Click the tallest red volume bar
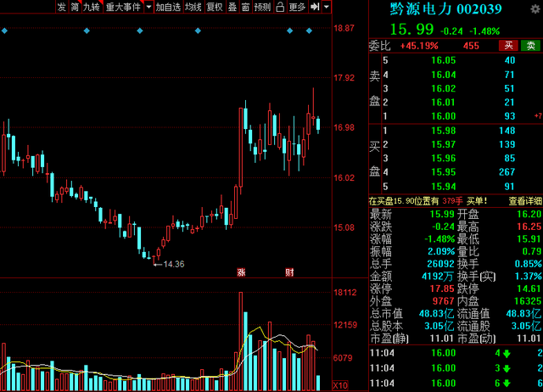 tap(241, 341)
